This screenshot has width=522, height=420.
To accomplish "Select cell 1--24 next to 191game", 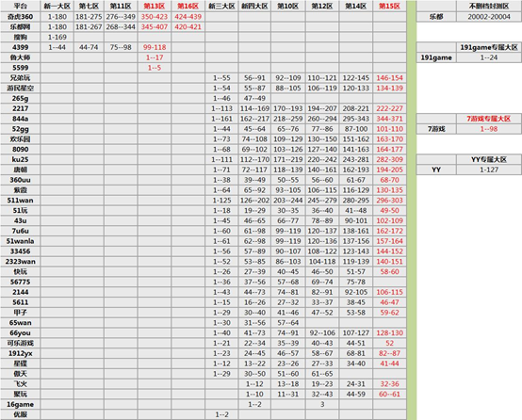I will tap(489, 57).
